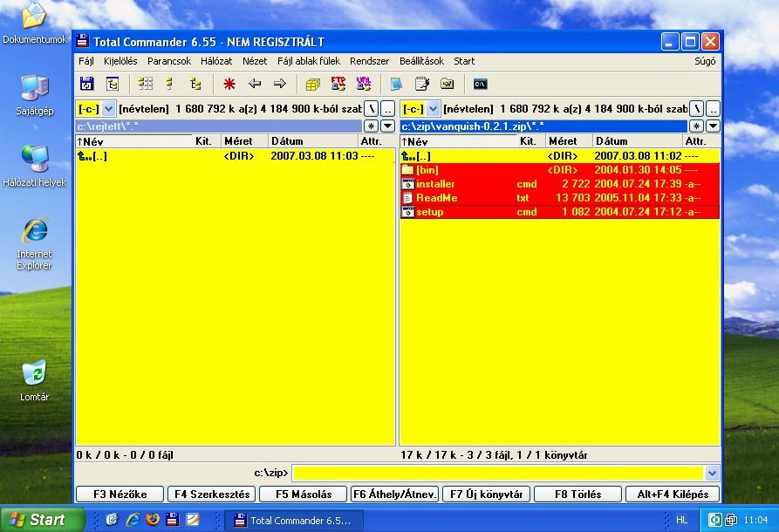
Task: Select the Internet Explorer desktop icon
Action: point(34,230)
